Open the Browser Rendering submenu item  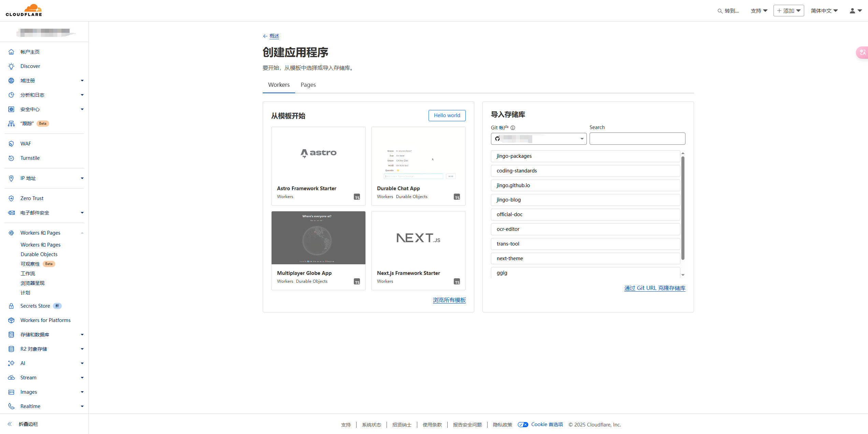point(32,283)
